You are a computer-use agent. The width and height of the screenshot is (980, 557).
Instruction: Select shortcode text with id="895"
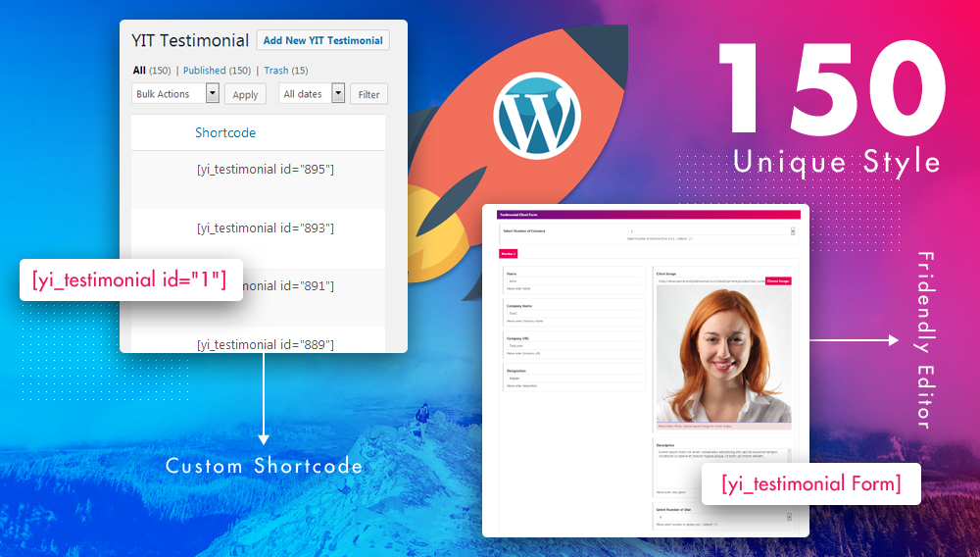[x=266, y=170]
